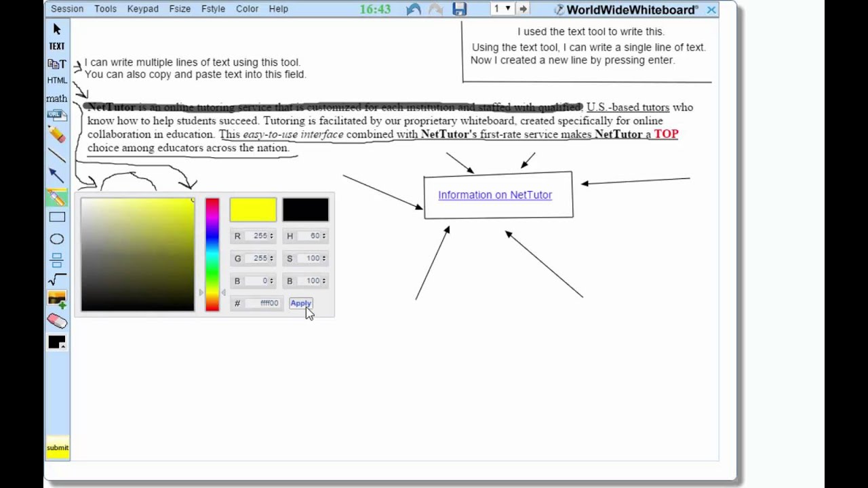Click Apply in the color picker
Image resolution: width=868 pixels, height=488 pixels.
click(x=300, y=303)
